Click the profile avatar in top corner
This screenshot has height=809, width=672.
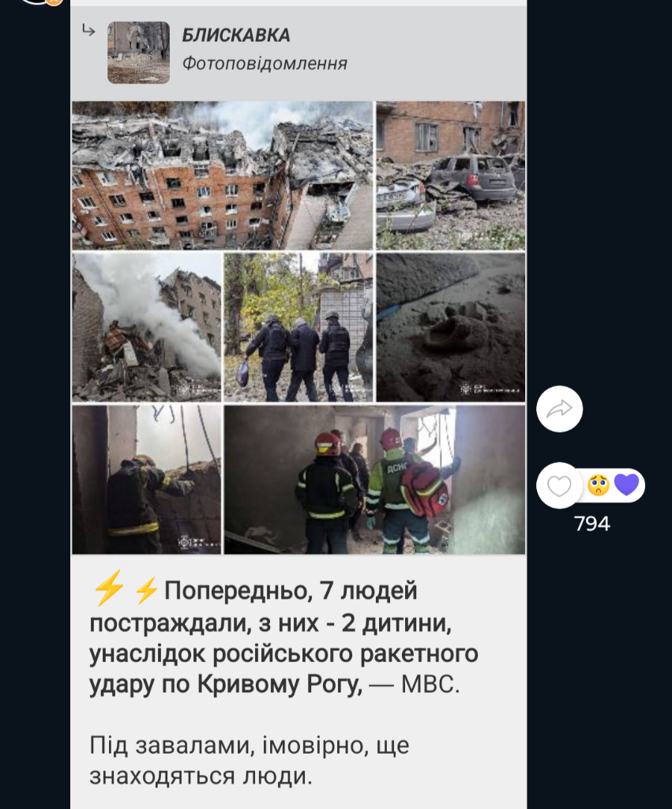(41, 2)
